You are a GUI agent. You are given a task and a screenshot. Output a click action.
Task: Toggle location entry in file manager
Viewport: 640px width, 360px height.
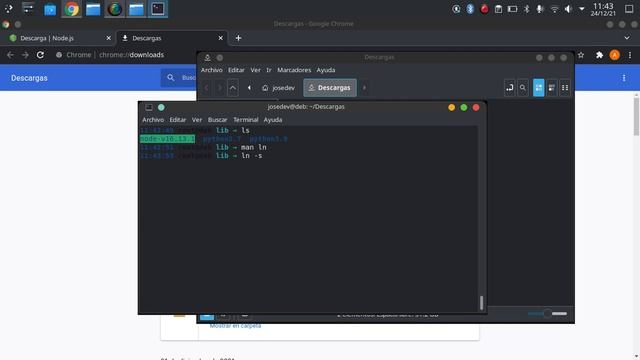click(509, 88)
